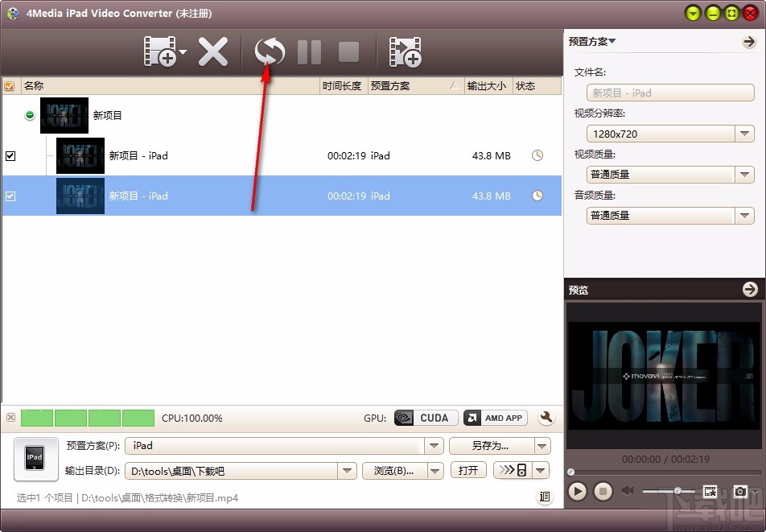
Task: Take a snapshot with the camera icon
Action: pos(741,491)
